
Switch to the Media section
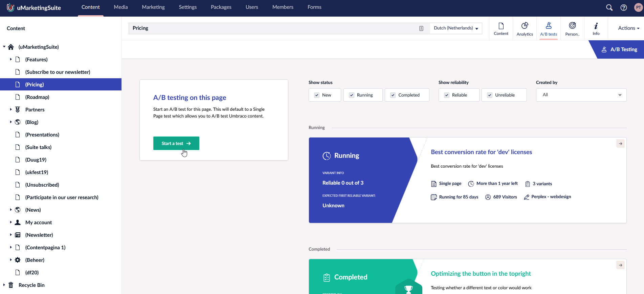(120, 7)
